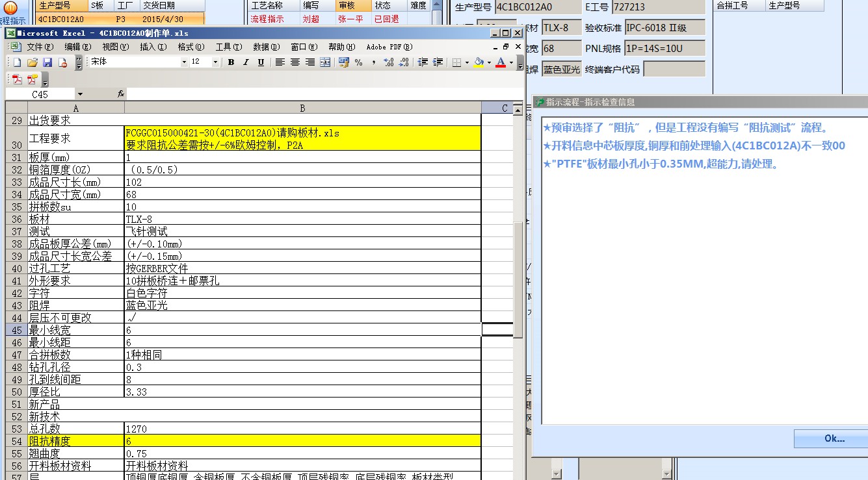Open the 编辑(E) menu
The image size is (868, 480).
click(x=77, y=47)
